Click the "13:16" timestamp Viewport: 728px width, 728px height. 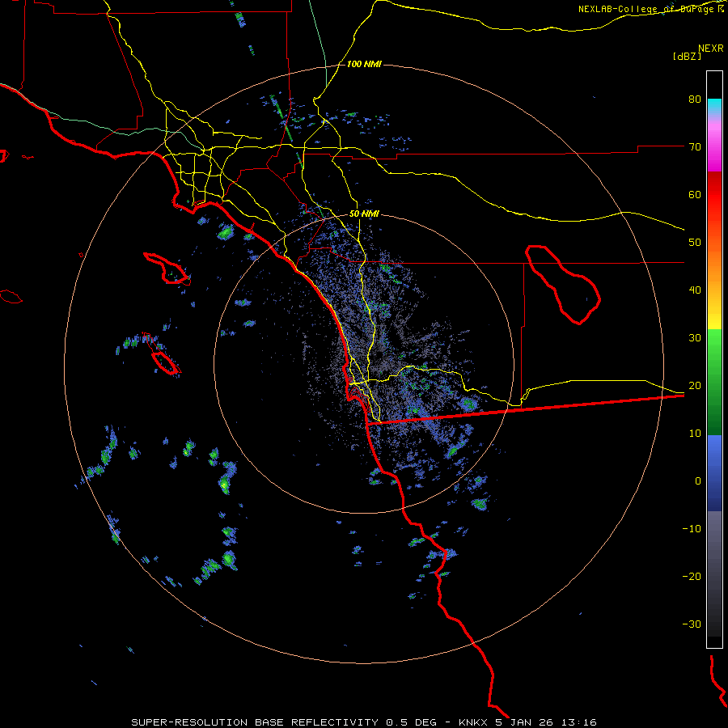click(x=578, y=722)
